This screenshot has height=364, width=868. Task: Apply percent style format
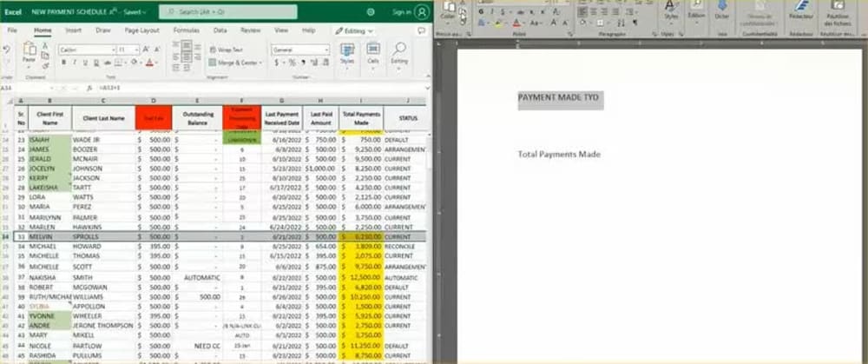(x=292, y=63)
